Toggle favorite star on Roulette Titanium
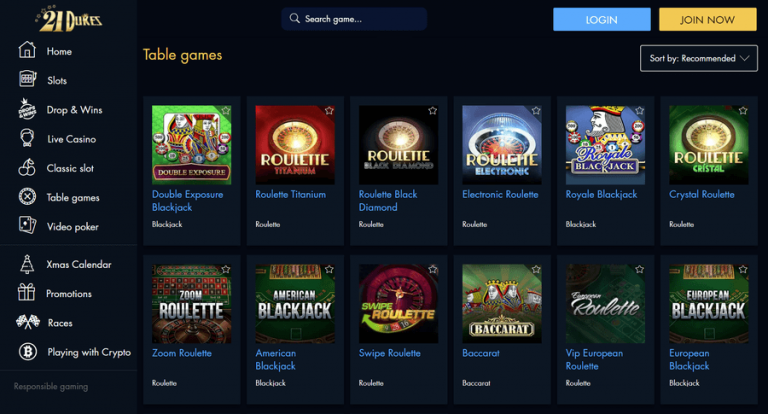Viewport: 768px width, 414px height. [329, 111]
